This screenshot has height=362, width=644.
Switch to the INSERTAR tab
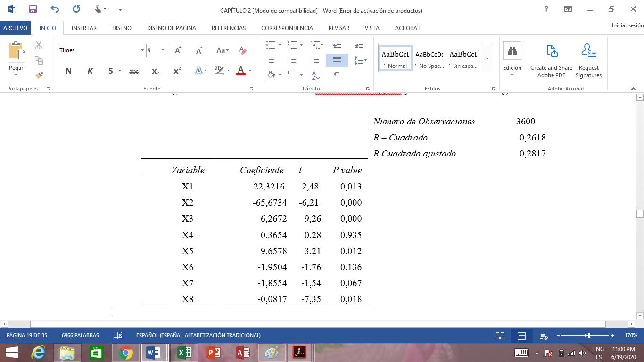[84, 28]
